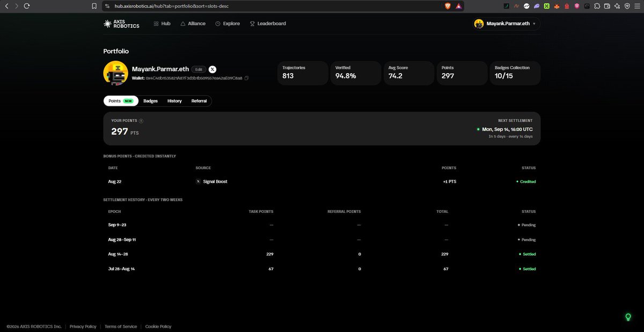Click the Aug 28–Sep 11 epoch row

[x=322, y=240]
